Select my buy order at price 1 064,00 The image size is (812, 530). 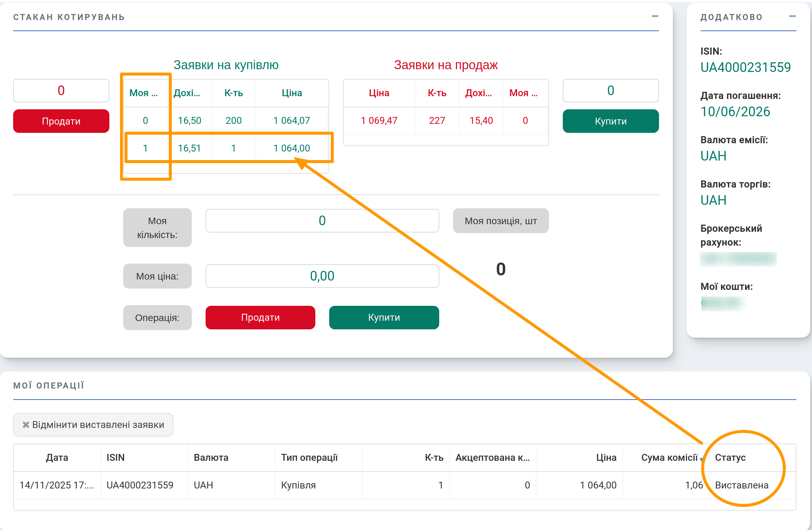click(291, 148)
